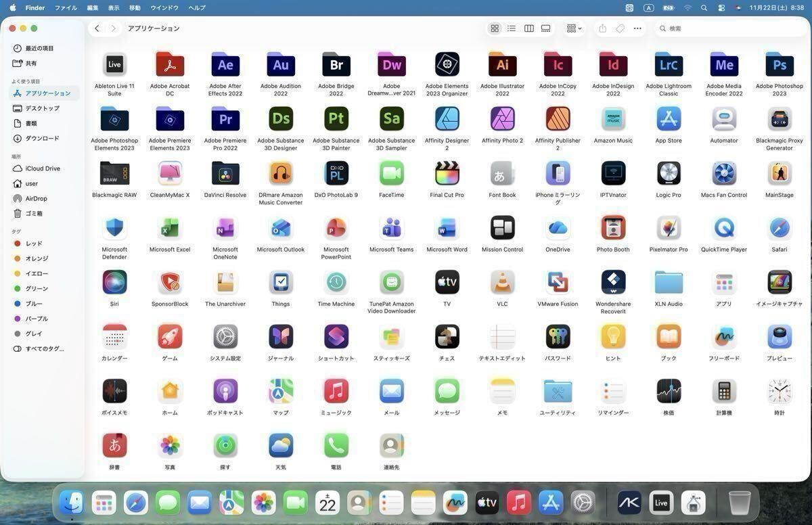Open the more actions ellipsis menu
Screen dimensions: 812x525
click(x=637, y=28)
